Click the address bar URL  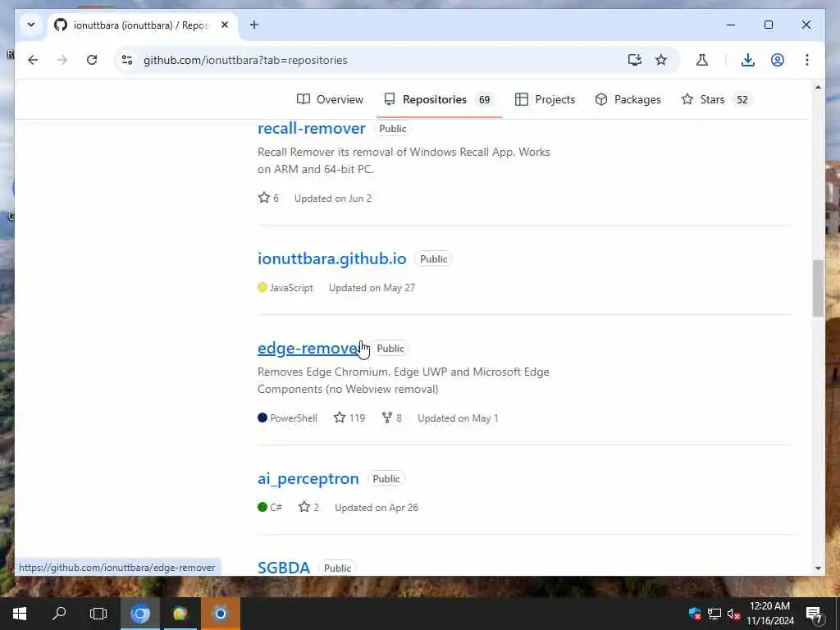[245, 60]
